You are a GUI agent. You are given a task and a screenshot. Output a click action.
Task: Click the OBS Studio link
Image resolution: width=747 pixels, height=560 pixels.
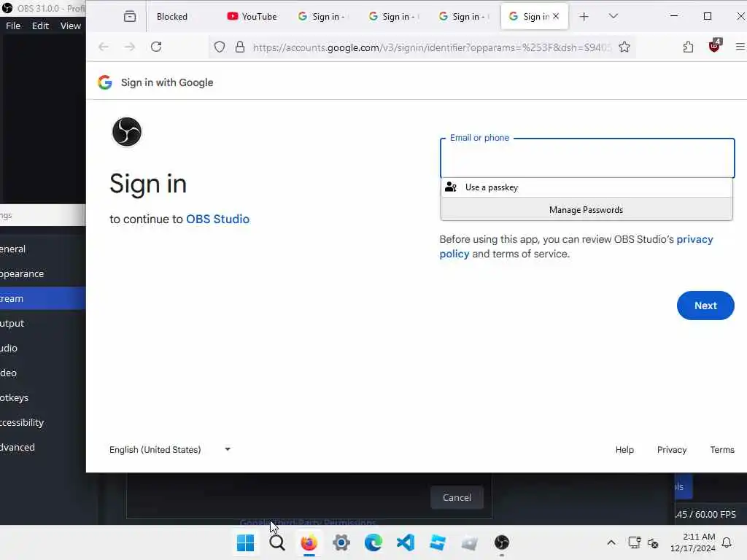click(x=217, y=219)
